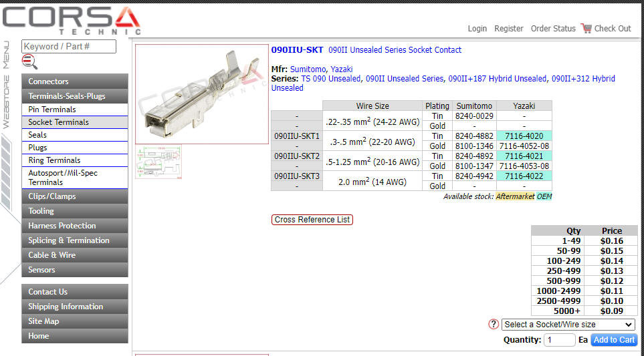The width and height of the screenshot is (644, 356).
Task: Click the 090IIU-SKT2 table cell
Action: coord(297,156)
